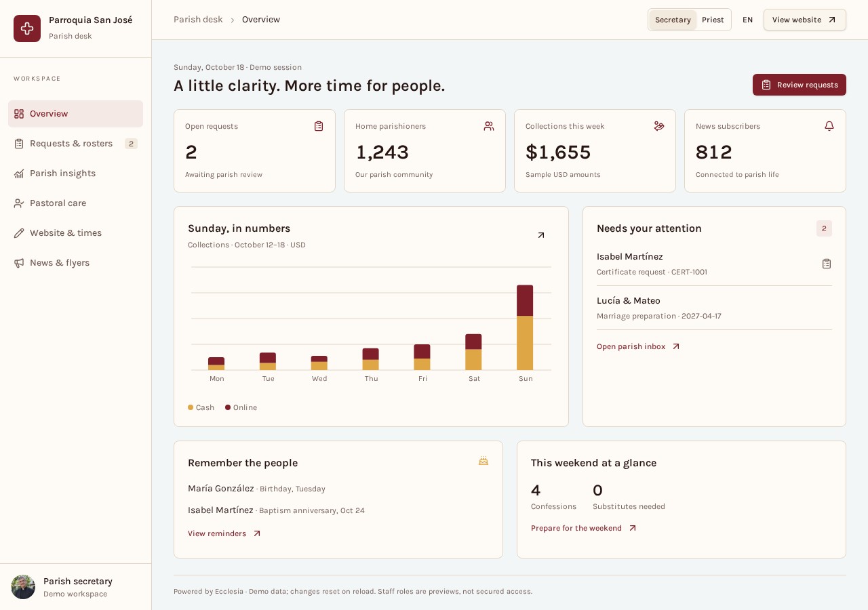Image resolution: width=868 pixels, height=610 pixels.
Task: Navigate to Pastoral care
Action: click(76, 203)
